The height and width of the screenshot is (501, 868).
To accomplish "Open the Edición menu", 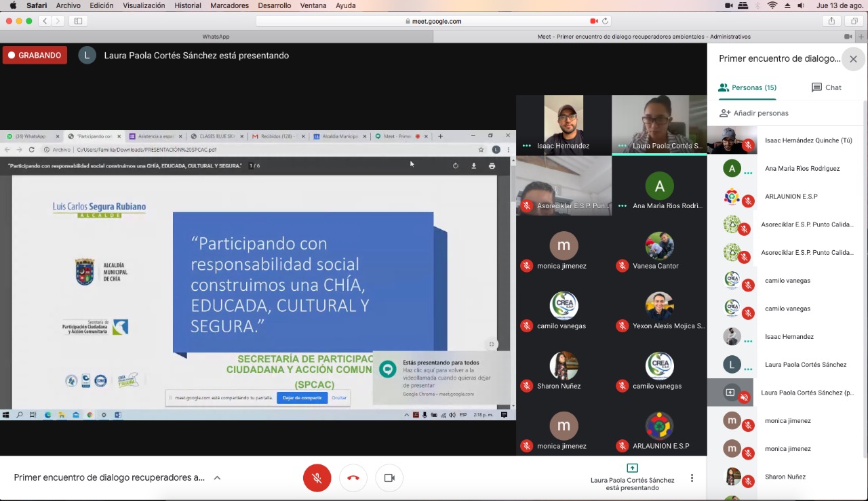I will click(x=102, y=5).
